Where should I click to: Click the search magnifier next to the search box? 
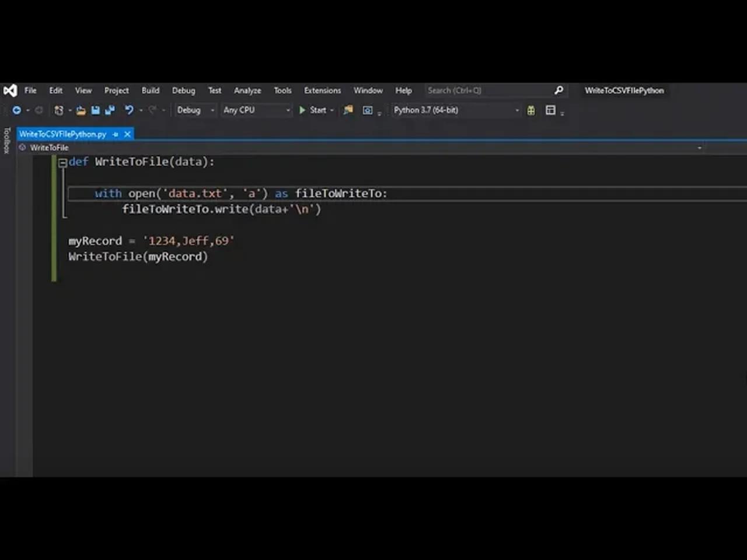[558, 90]
